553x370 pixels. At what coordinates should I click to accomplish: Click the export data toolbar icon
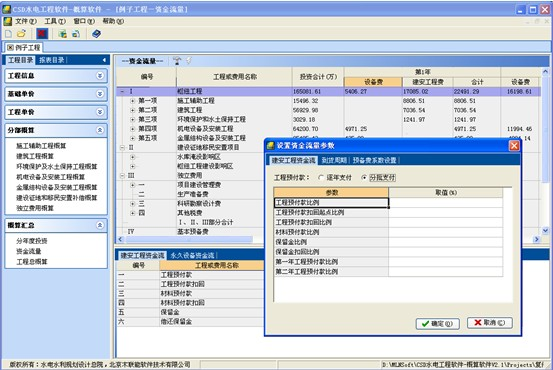[x=76, y=34]
